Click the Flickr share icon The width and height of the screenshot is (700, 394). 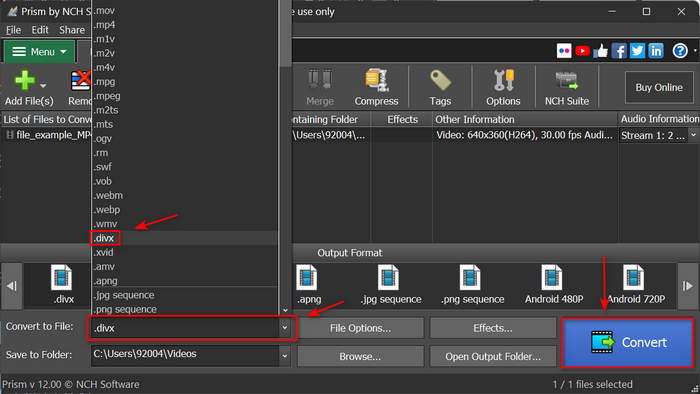tap(564, 51)
